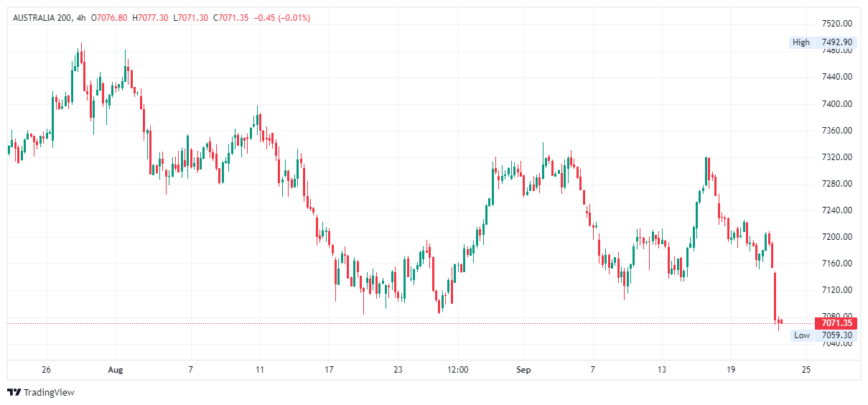
Task: Click the 7492.90 high price value
Action: (x=836, y=42)
